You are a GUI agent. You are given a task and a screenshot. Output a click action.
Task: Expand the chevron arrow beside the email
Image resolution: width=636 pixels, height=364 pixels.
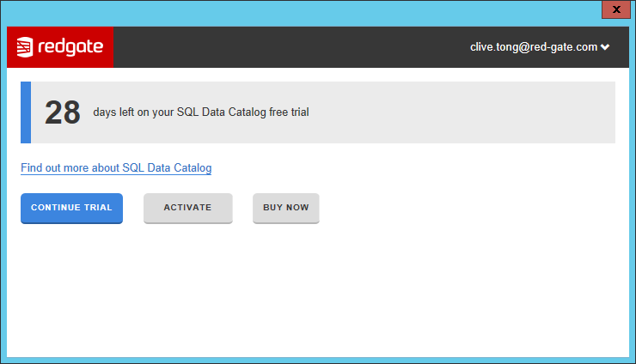[x=605, y=47]
